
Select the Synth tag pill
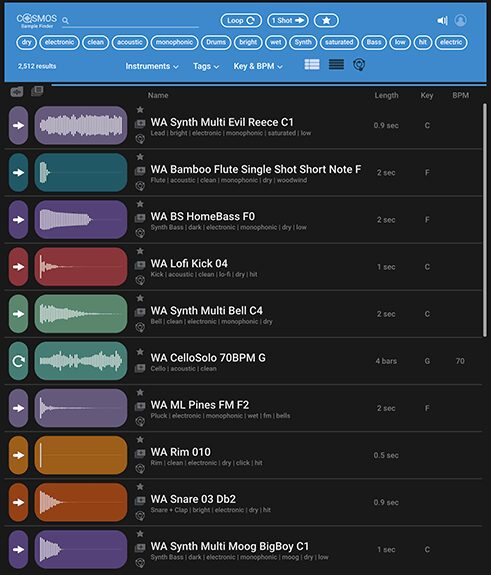click(x=303, y=42)
